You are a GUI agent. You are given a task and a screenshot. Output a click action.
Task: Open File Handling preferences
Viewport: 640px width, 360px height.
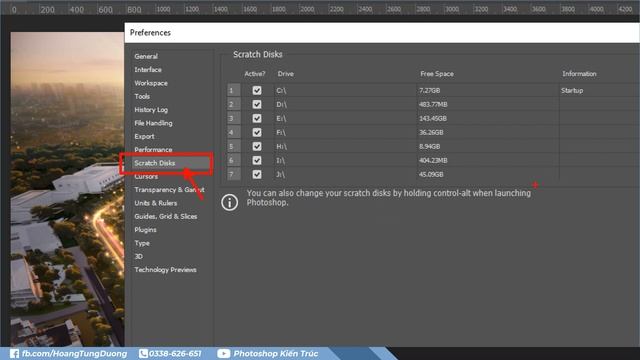[153, 123]
